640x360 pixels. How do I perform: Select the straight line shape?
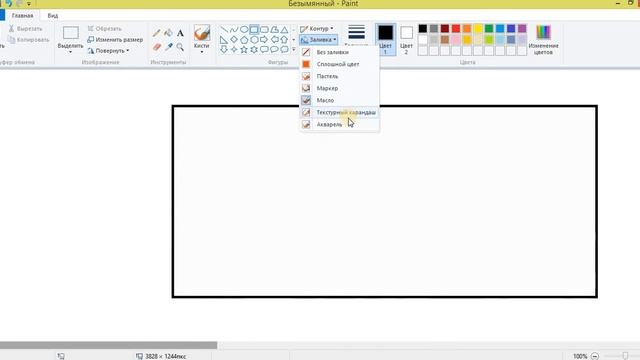(224, 29)
